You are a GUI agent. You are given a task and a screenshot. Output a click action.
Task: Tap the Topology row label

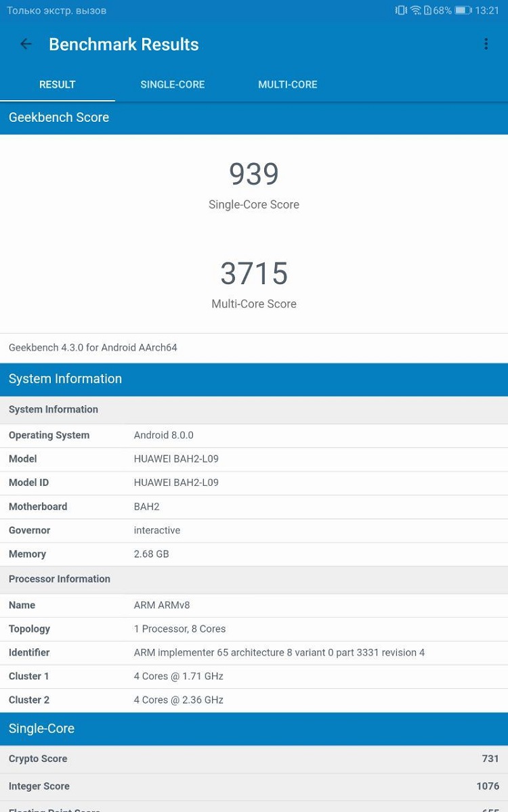pos(29,629)
